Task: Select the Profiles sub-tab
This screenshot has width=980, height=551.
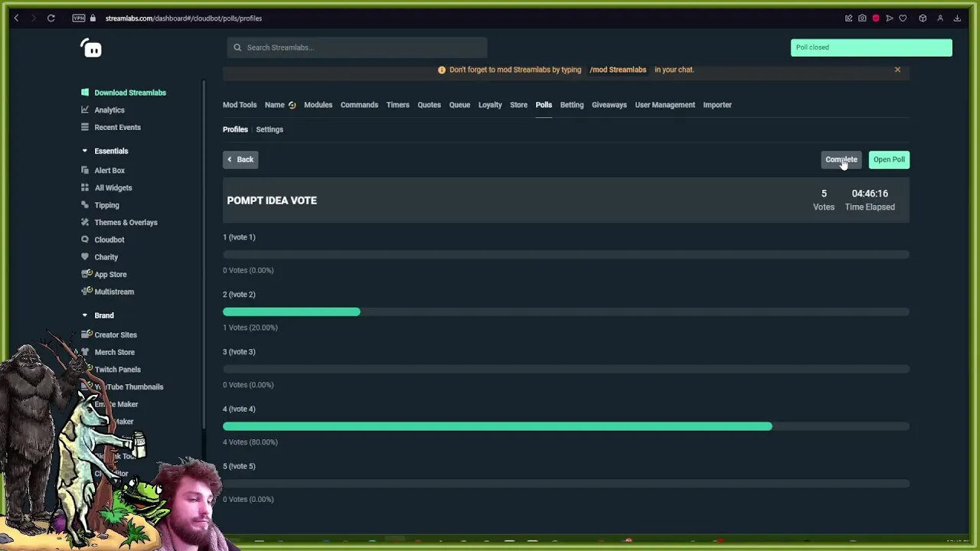Action: click(235, 129)
